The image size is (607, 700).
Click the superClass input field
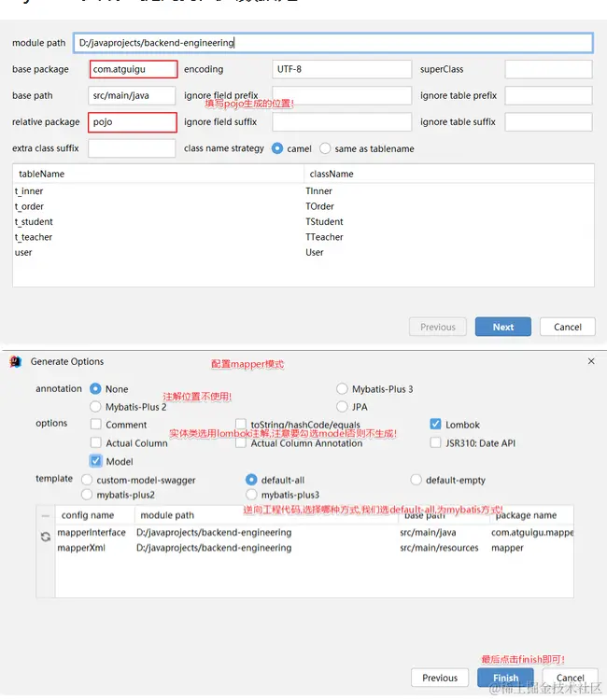click(548, 69)
